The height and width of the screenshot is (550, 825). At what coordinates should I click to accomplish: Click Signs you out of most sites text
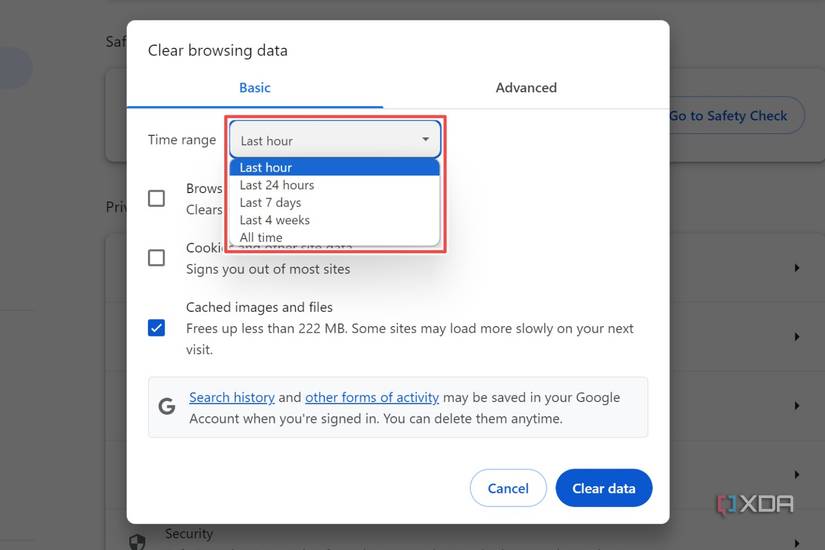coord(268,269)
